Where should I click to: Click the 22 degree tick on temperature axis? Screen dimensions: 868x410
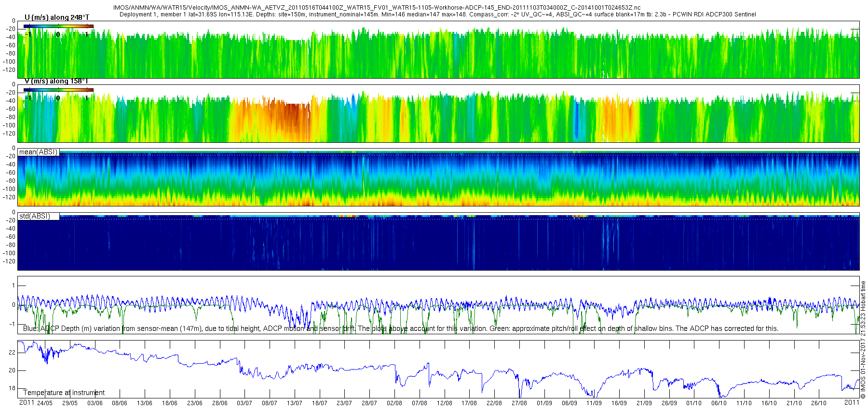click(x=12, y=353)
